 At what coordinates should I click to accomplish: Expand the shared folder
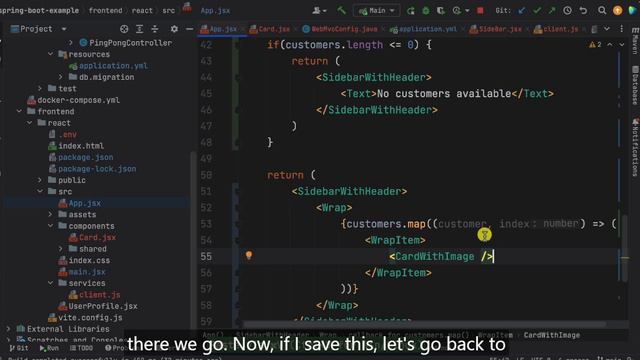coord(60,248)
